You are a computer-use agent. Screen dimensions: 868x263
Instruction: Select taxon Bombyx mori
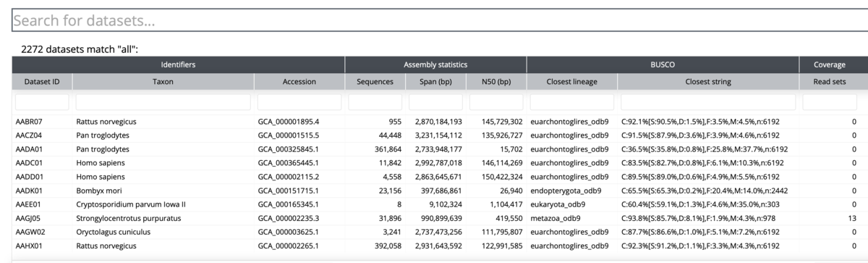98,191
